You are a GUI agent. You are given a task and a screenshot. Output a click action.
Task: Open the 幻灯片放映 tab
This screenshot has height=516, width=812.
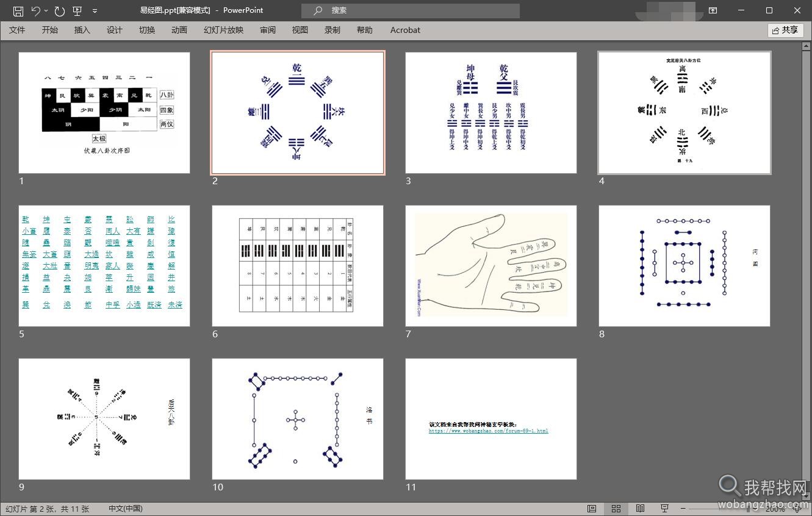[223, 30]
